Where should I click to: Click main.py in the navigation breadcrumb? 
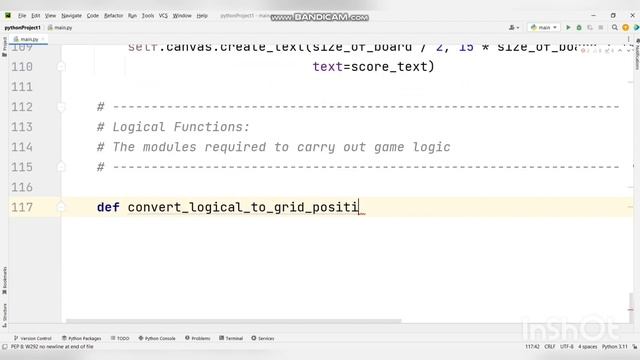point(60,28)
